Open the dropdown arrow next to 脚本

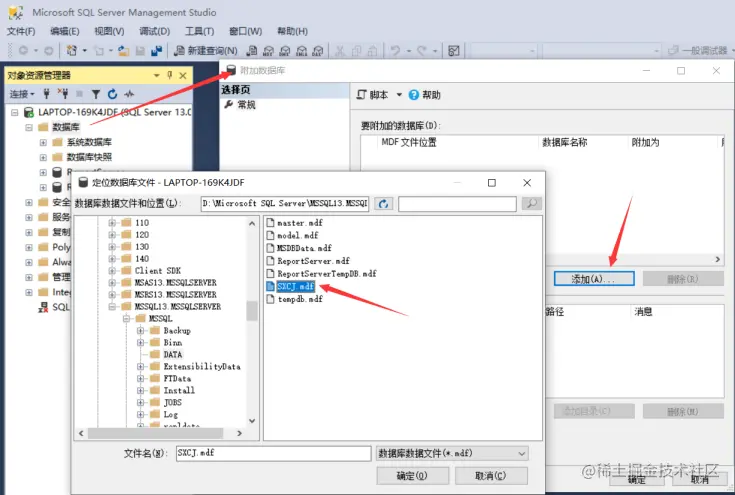(x=399, y=95)
